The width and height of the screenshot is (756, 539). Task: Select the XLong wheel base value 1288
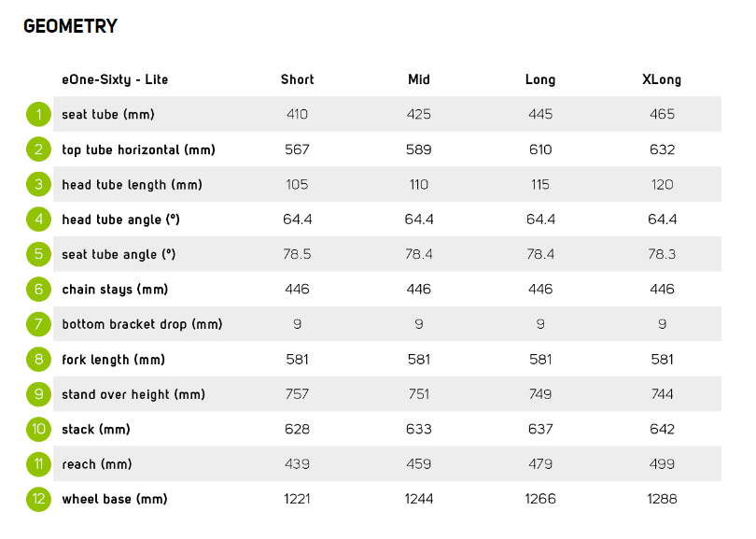662,499
